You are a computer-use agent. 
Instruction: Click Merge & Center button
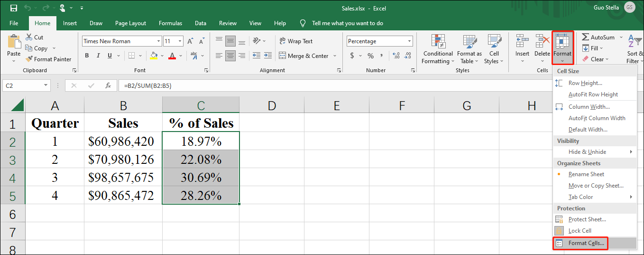point(304,56)
